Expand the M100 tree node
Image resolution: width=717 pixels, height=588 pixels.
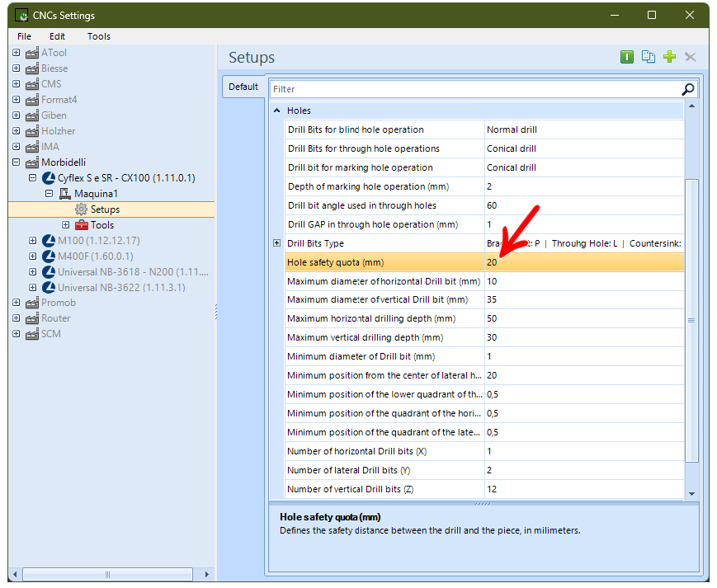pos(32,240)
